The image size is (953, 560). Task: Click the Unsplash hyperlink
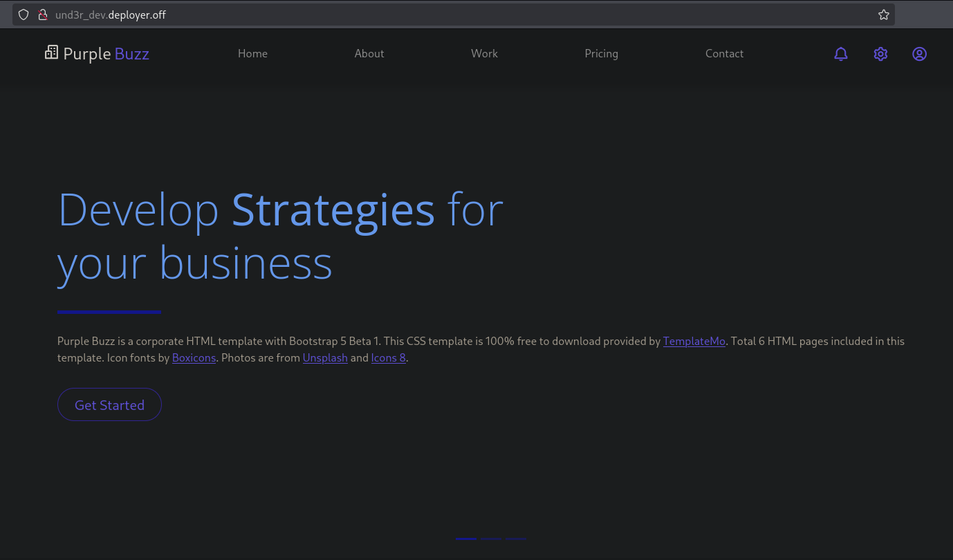[325, 358]
